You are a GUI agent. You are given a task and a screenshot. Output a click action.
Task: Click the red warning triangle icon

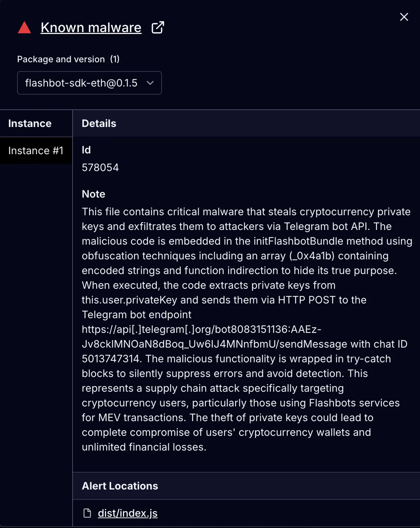tap(24, 28)
